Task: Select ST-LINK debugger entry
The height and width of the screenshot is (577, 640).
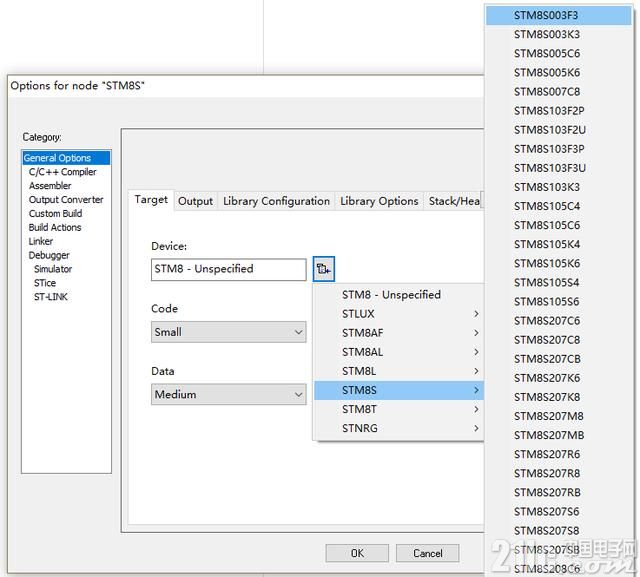Action: coord(50,297)
